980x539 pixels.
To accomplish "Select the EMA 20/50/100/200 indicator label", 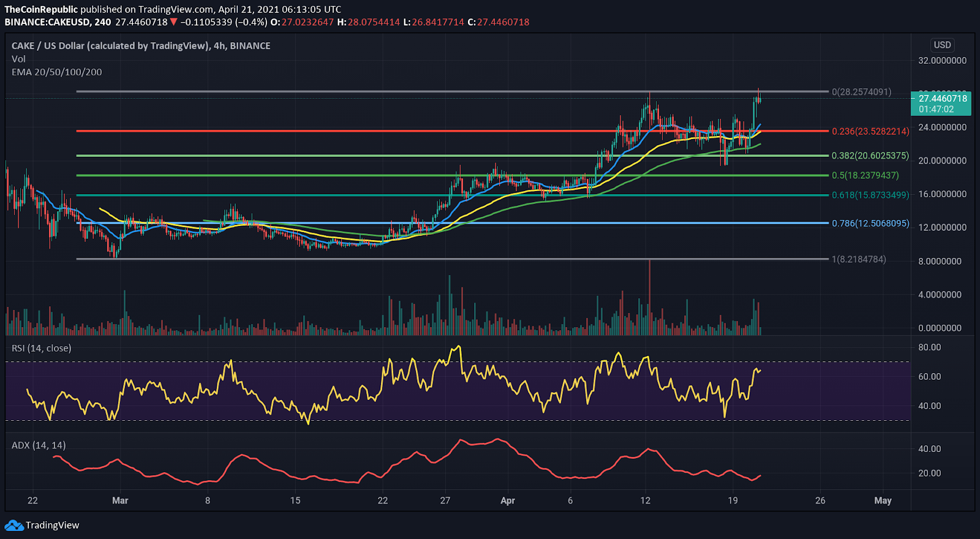I will (x=57, y=72).
